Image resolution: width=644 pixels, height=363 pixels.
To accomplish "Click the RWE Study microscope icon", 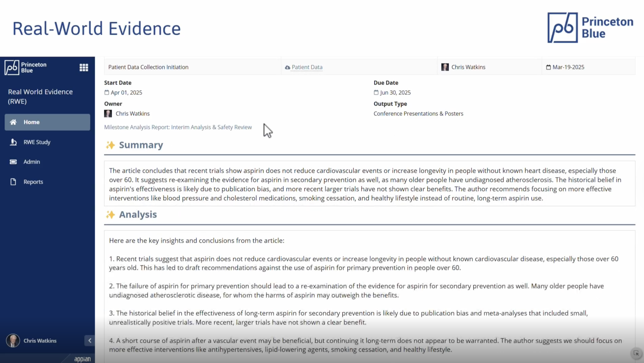I will 13,142.
